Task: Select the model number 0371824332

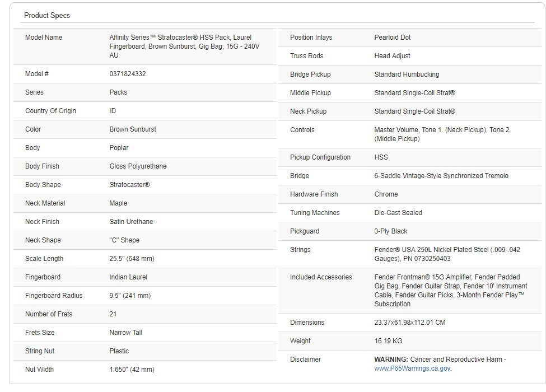Action: (x=128, y=74)
